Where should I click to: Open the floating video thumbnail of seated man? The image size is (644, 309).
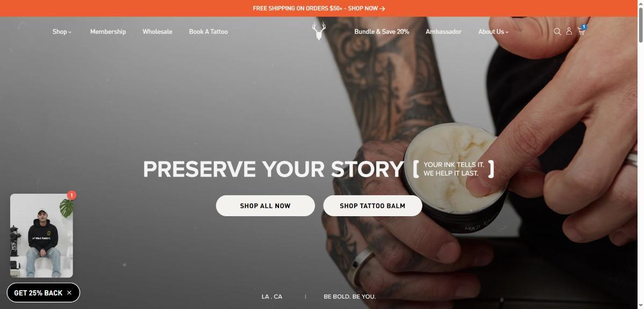[41, 236]
